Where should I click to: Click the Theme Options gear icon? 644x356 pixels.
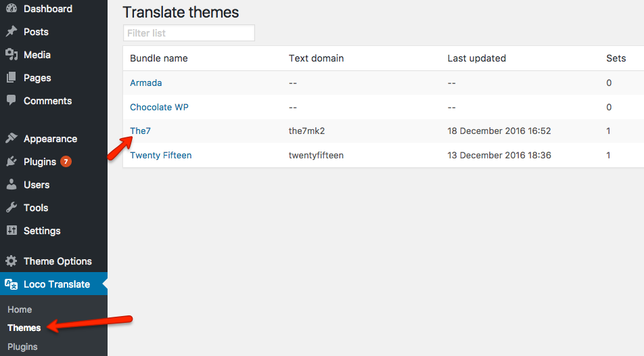[x=11, y=261]
